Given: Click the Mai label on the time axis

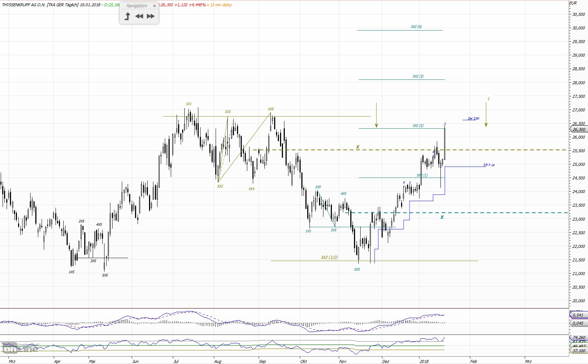Looking at the screenshot, I should click(x=92, y=361).
